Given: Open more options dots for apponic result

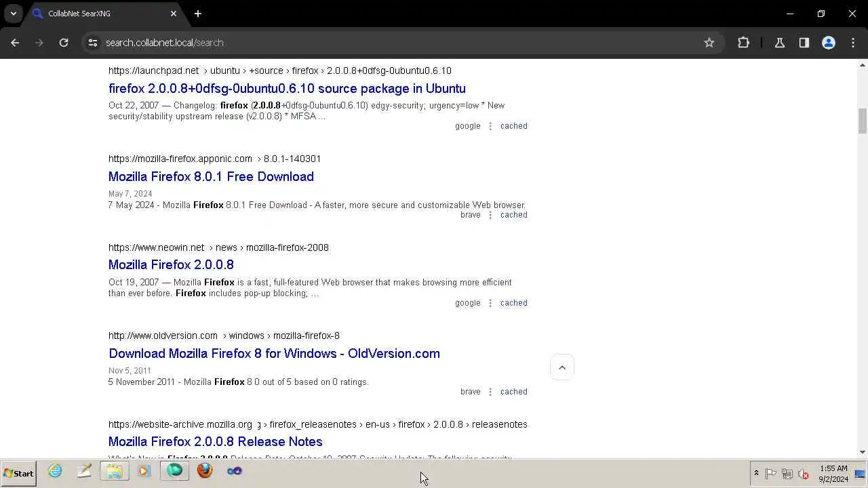Looking at the screenshot, I should pos(490,215).
